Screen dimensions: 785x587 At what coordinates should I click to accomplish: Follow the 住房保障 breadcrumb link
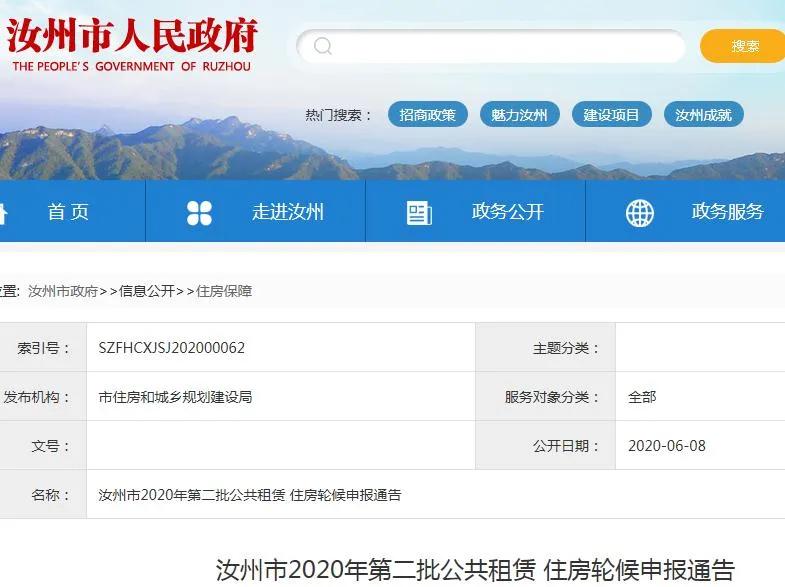click(x=224, y=291)
